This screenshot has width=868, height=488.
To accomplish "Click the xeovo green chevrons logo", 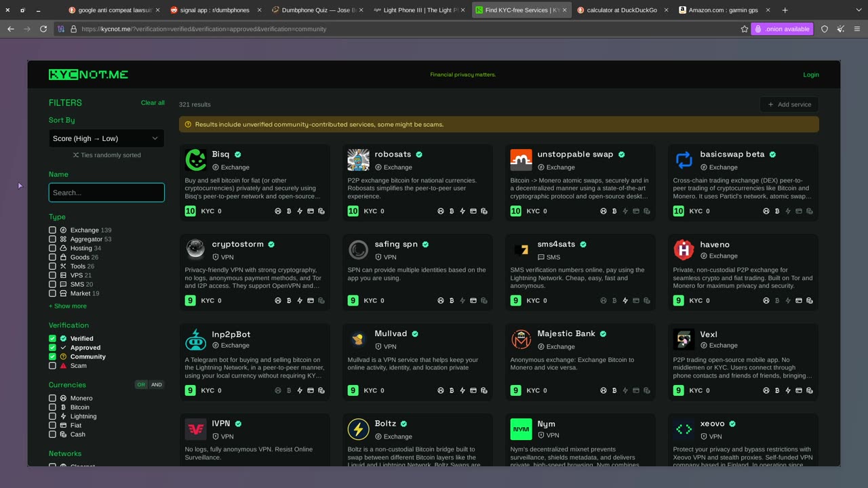I will click(x=684, y=429).
